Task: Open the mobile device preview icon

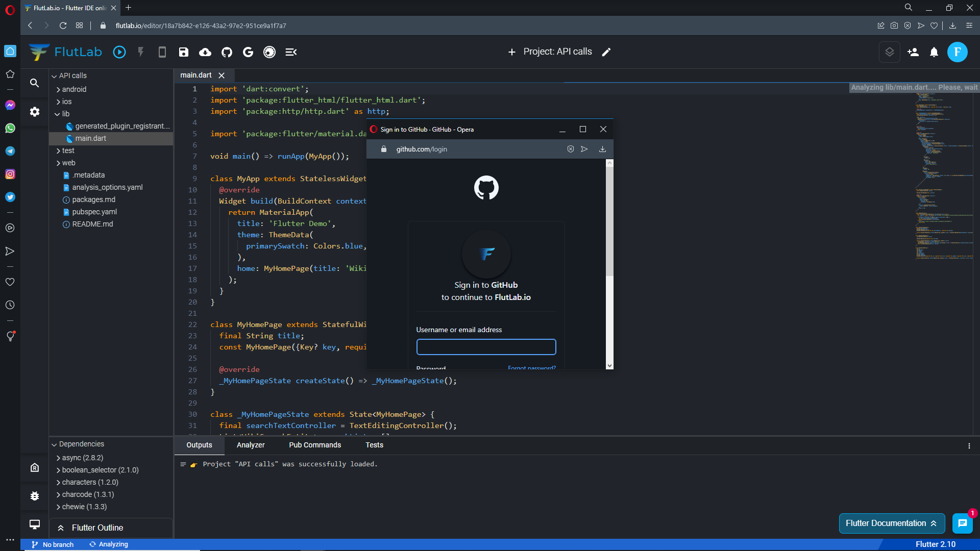Action: (x=162, y=52)
